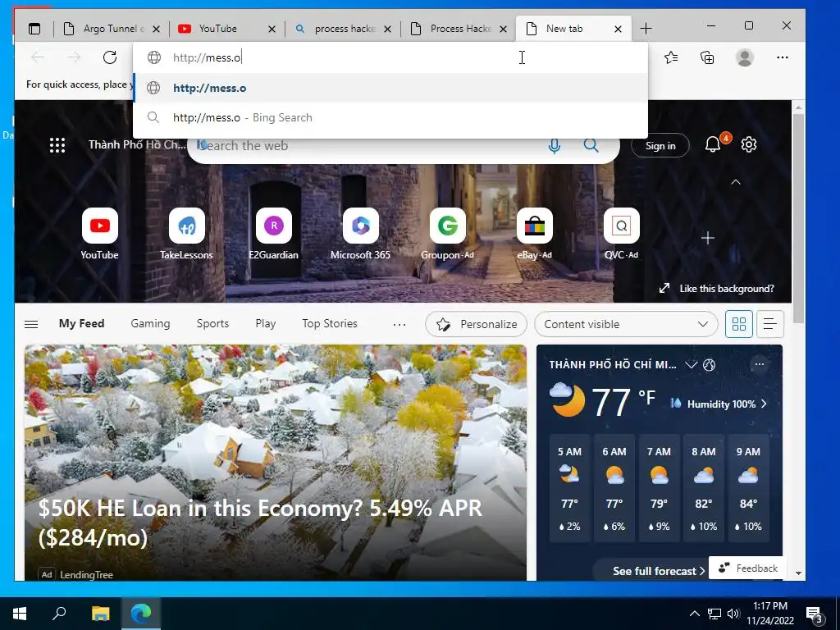This screenshot has width=840, height=630.
Task: Open the Favorites star list icon
Action: (671, 57)
